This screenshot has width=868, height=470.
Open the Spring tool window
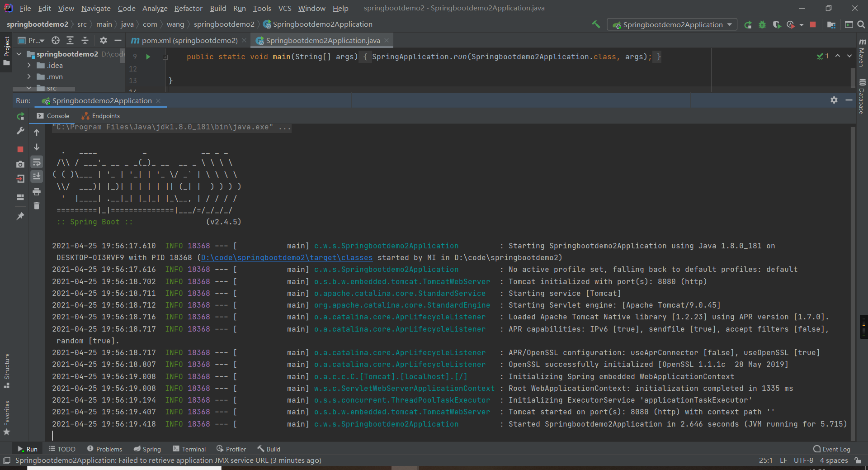click(147, 449)
